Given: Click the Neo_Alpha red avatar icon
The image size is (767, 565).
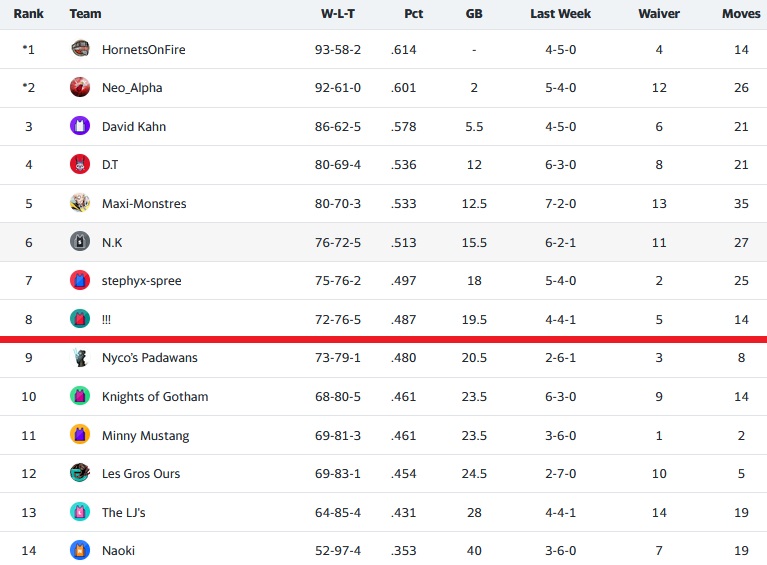Looking at the screenshot, I should point(80,87).
